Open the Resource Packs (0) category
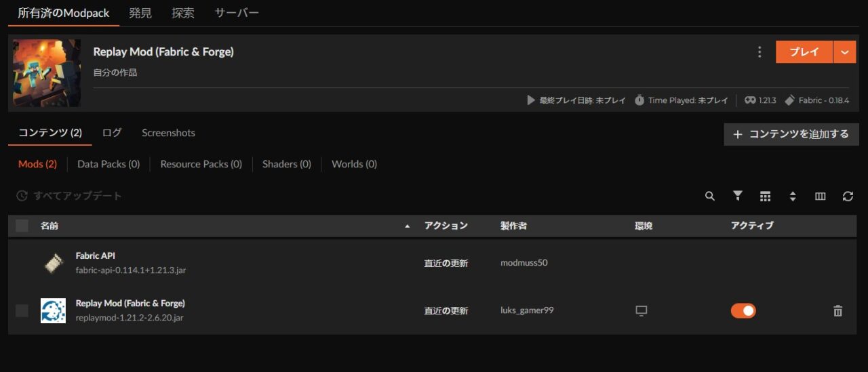The image size is (868, 372). click(201, 164)
